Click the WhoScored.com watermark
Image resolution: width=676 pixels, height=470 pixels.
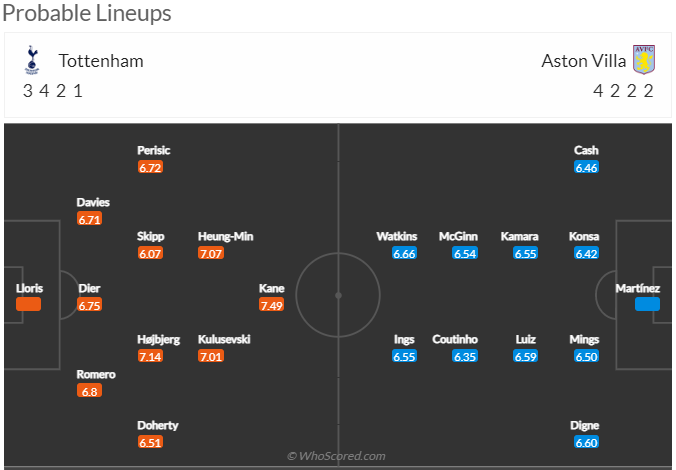(336, 456)
